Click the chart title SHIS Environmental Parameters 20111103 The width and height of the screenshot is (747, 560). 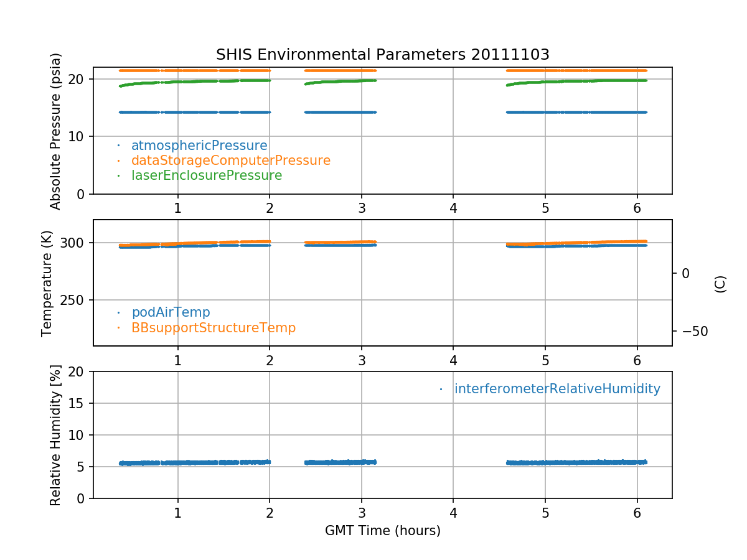[382, 55]
